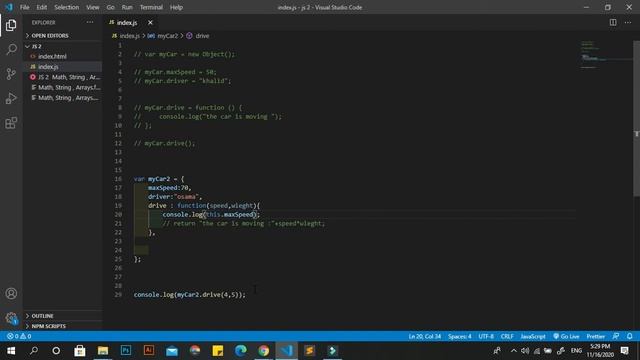
Task: Change the UTF-8 encoding
Action: tap(486, 336)
